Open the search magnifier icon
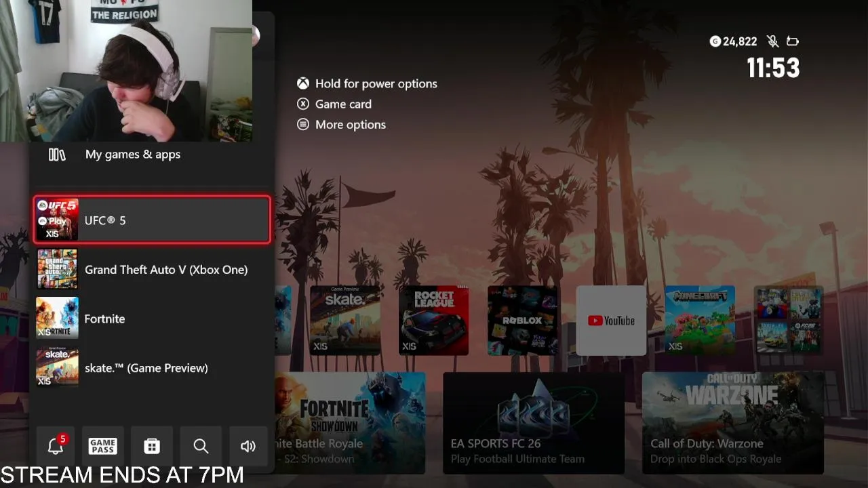 click(x=201, y=446)
